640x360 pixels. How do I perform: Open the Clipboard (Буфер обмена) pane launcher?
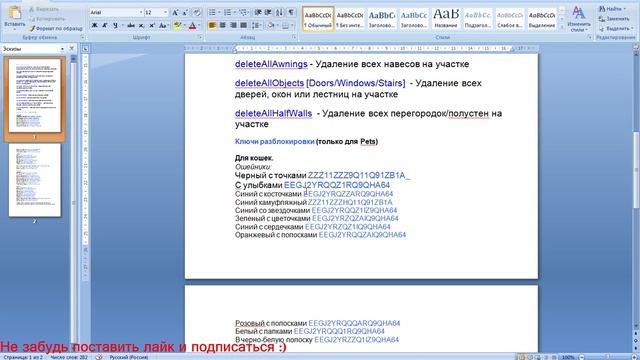click(x=82, y=37)
